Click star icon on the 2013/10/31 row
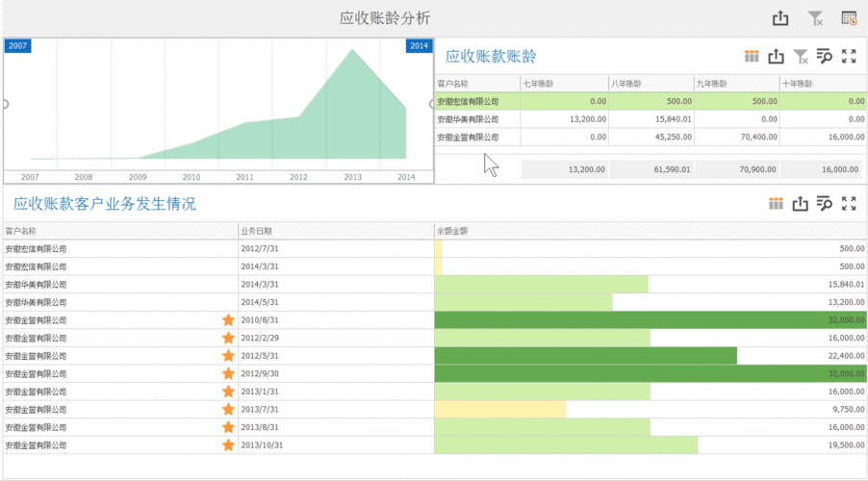This screenshot has width=868, height=481. (228, 445)
